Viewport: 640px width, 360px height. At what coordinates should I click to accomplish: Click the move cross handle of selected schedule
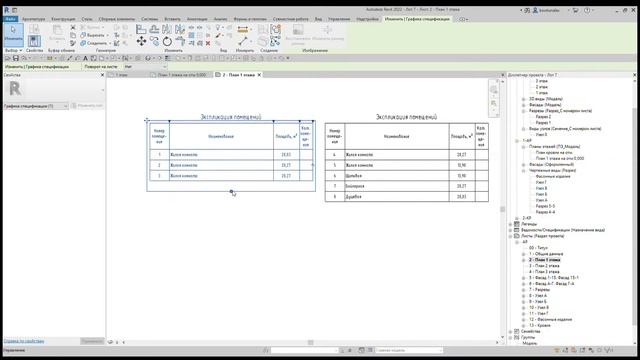147,120
